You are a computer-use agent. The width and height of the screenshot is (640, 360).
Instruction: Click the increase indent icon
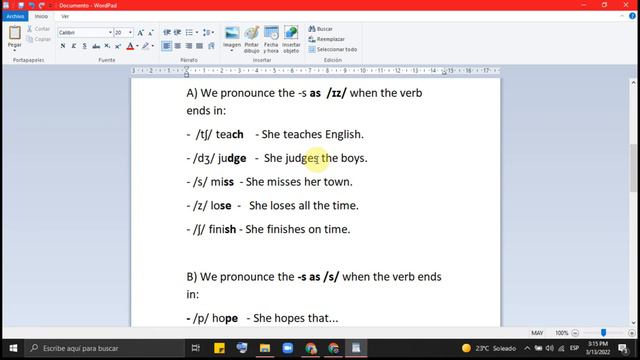pos(177,32)
